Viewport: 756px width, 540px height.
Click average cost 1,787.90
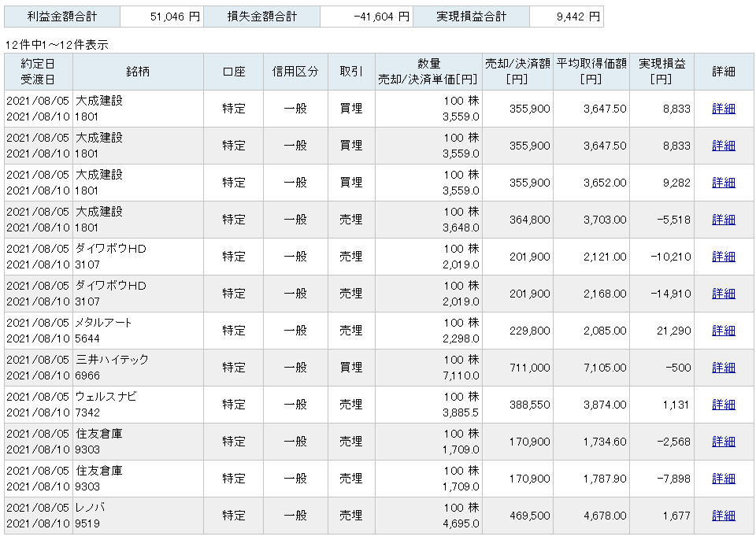(x=605, y=479)
